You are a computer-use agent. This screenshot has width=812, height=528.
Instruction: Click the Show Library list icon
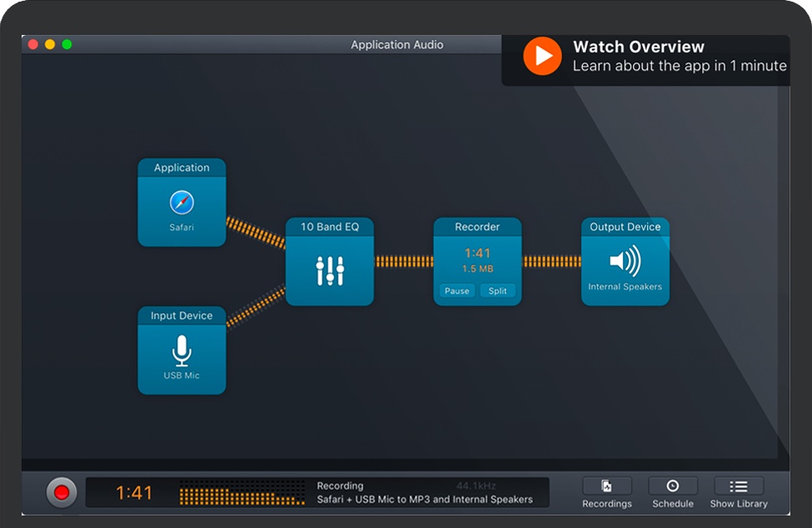click(739, 486)
